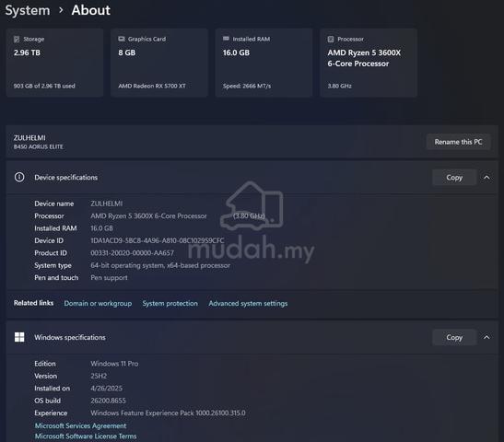Viewport: 504px width, 442px height.
Task: Click the About breadcrumb title
Action: [x=91, y=10]
